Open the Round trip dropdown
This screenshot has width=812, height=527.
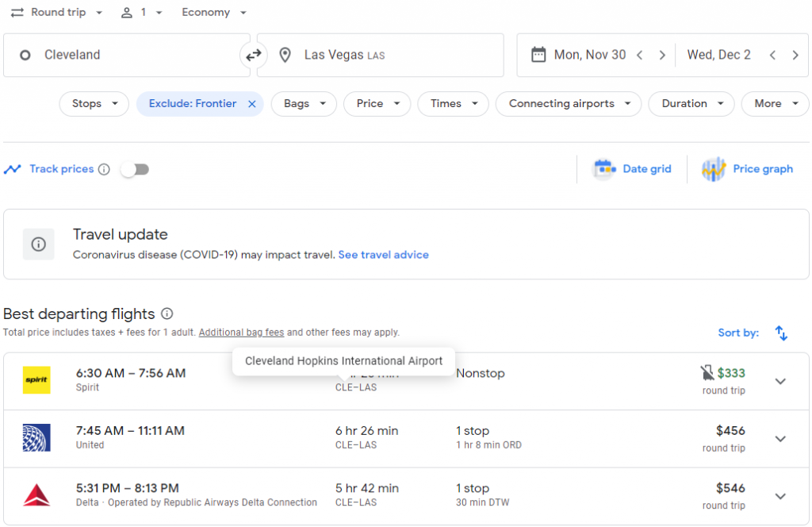(x=57, y=13)
